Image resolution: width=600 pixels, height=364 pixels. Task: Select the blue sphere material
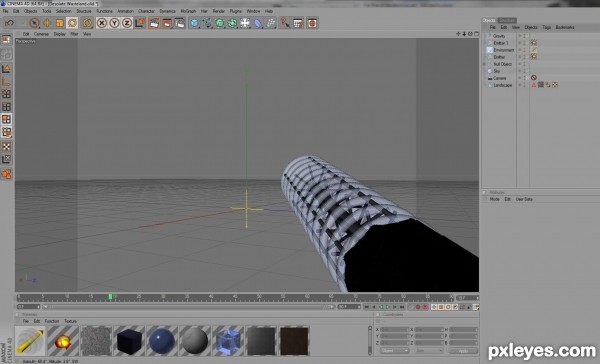point(162,341)
